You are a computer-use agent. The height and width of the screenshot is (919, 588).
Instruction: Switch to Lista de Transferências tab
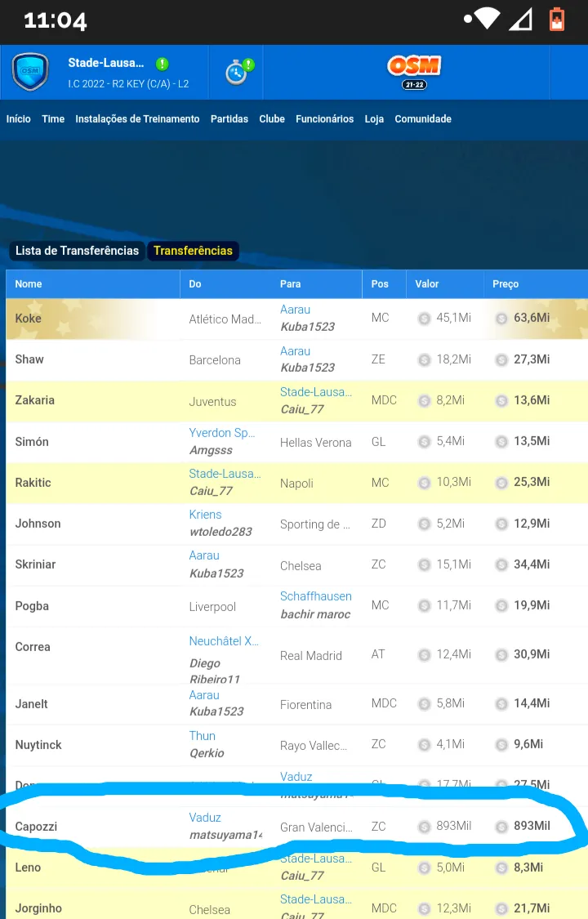(x=77, y=251)
